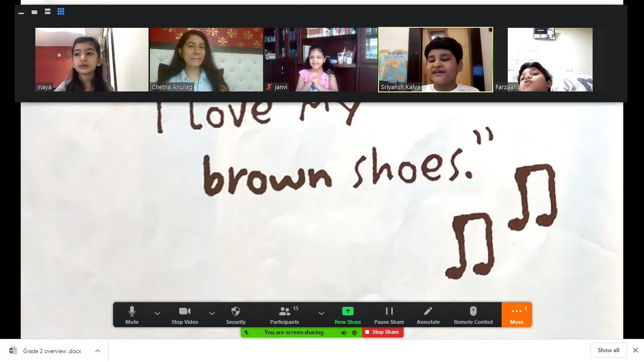Open Annotate pencil tool
The image size is (644, 362).
pos(428,315)
